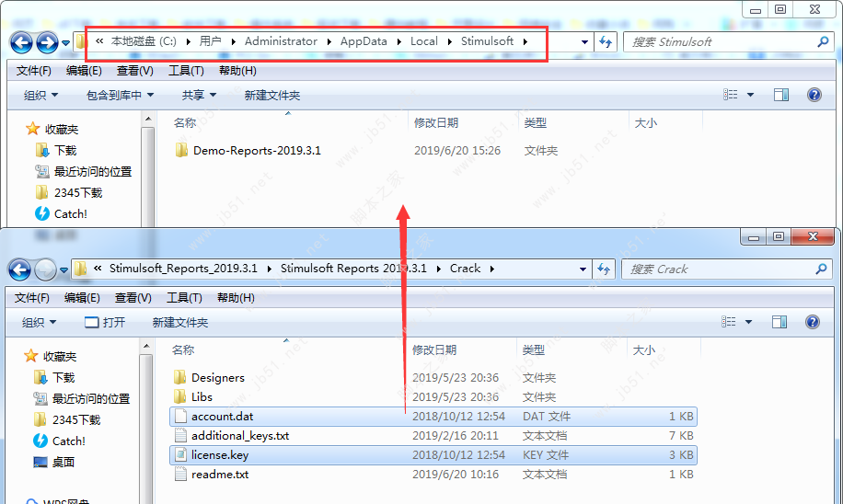Click the search magnifier in the Stimulsoft window

coord(823,41)
